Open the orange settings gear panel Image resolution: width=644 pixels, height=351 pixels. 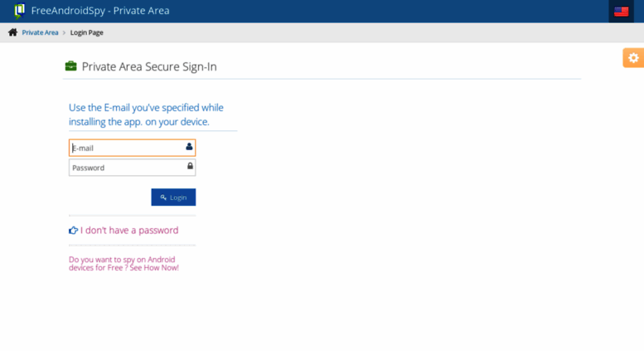633,58
